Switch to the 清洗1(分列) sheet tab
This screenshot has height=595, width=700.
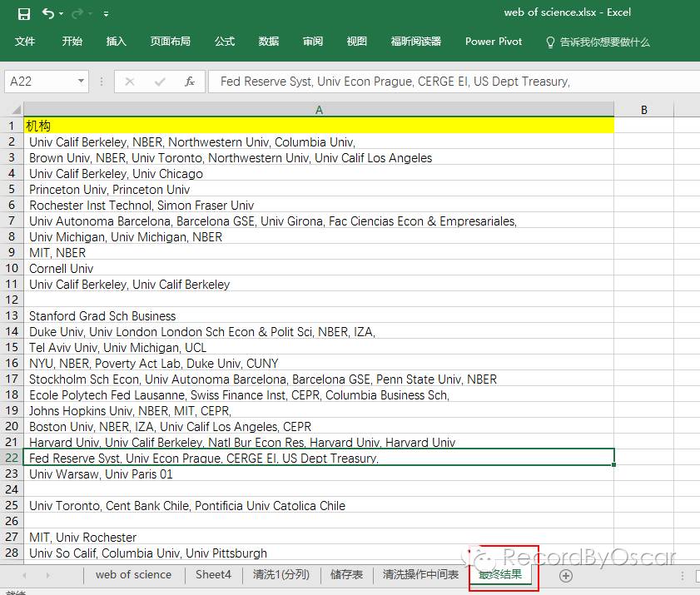coord(280,574)
